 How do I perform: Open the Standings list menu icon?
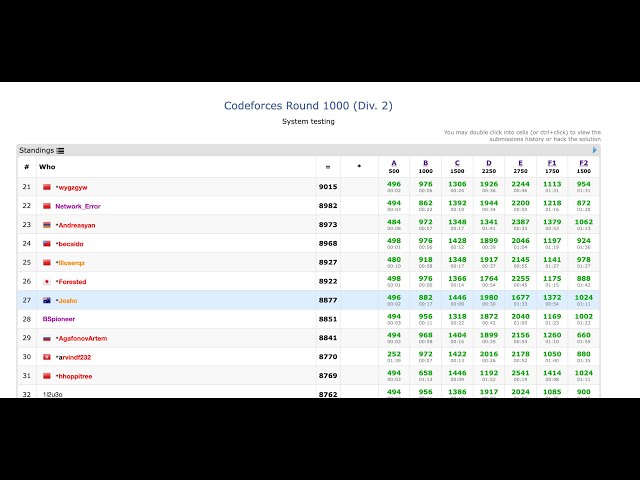[60, 151]
